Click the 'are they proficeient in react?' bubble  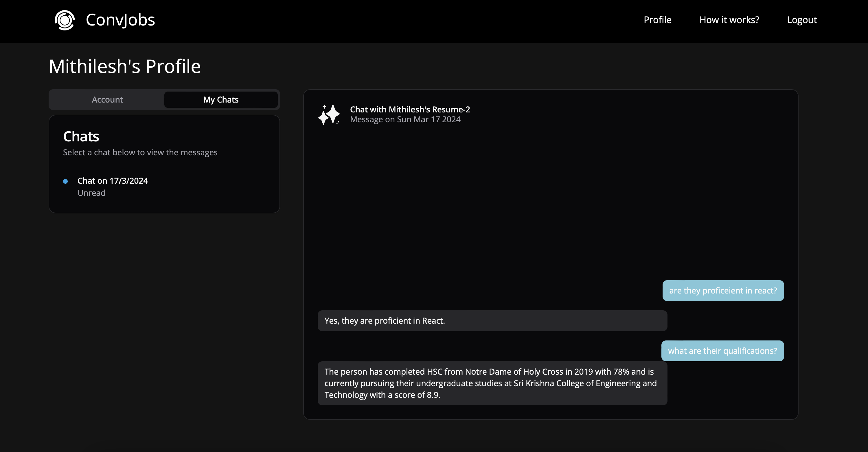723,291
